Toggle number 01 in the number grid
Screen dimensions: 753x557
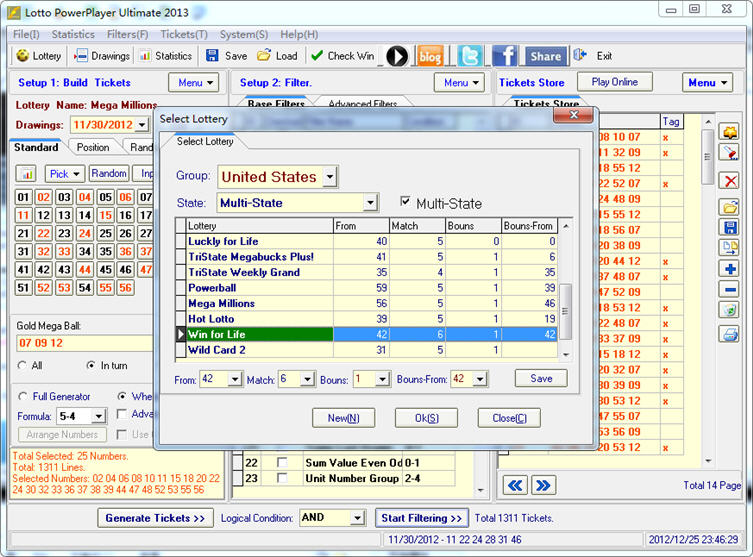pos(23,197)
